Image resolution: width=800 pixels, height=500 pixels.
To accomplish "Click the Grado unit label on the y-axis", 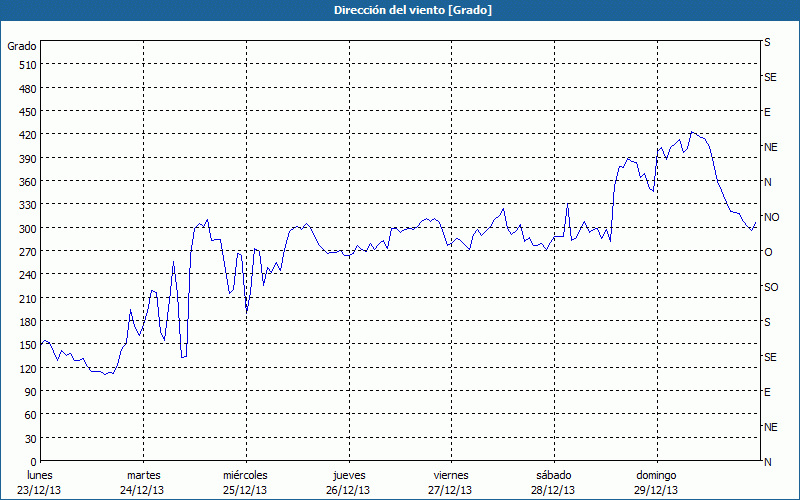I will point(22,46).
